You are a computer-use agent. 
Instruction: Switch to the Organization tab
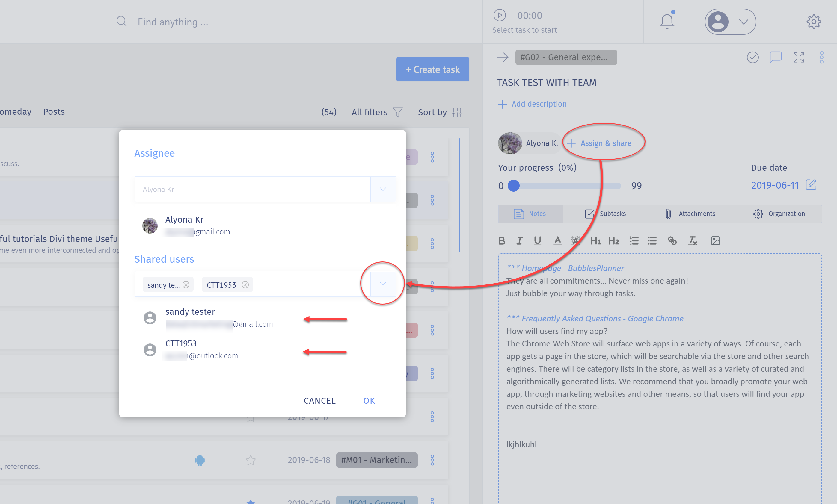point(779,214)
